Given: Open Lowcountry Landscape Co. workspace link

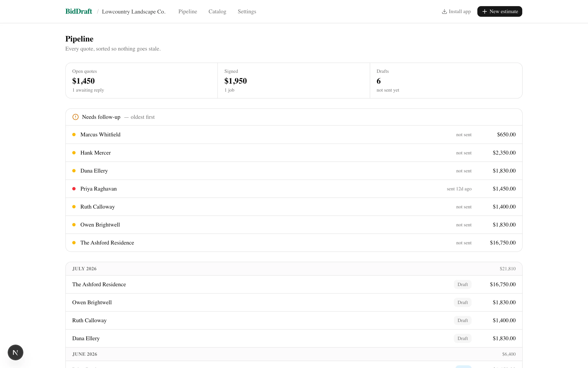Looking at the screenshot, I should pyautogui.click(x=134, y=12).
